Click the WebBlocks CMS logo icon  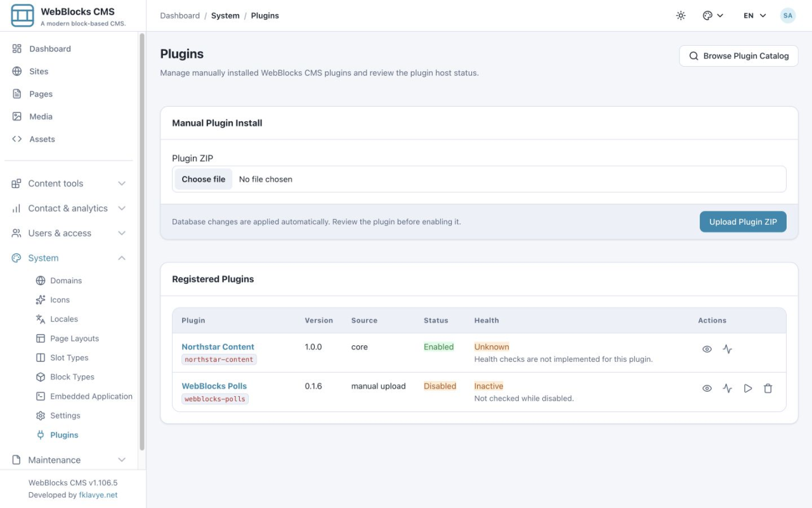tap(22, 15)
